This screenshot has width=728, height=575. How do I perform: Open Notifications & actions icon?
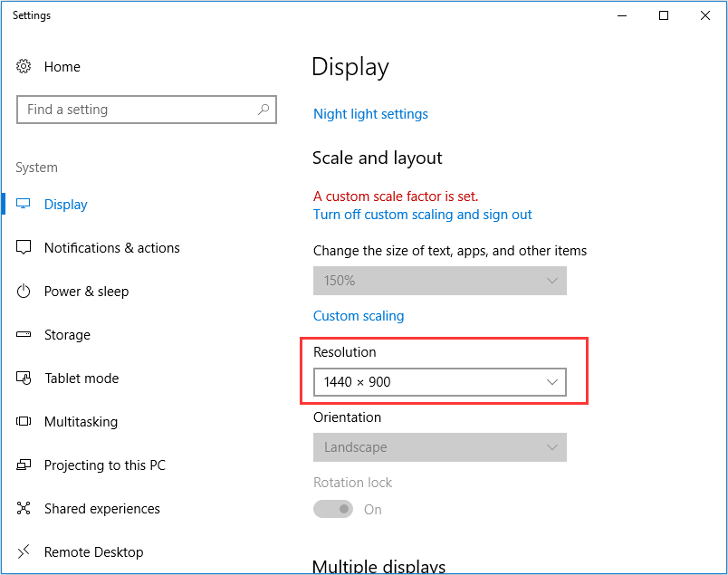click(x=24, y=247)
